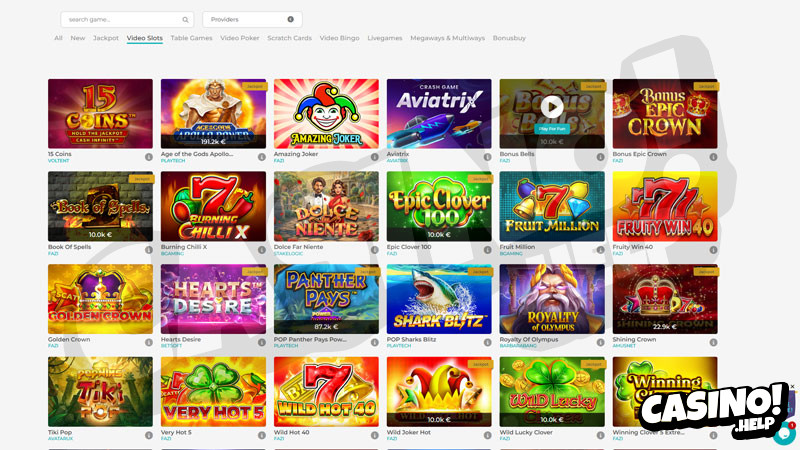The image size is (800, 450).
Task: Open the Royalty of Olympus thumbnail
Action: [552, 299]
